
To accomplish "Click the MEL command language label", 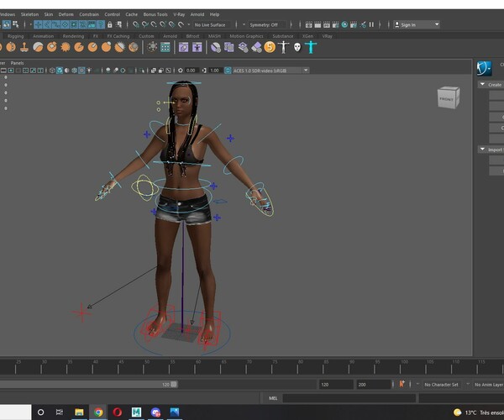I will click(273, 398).
